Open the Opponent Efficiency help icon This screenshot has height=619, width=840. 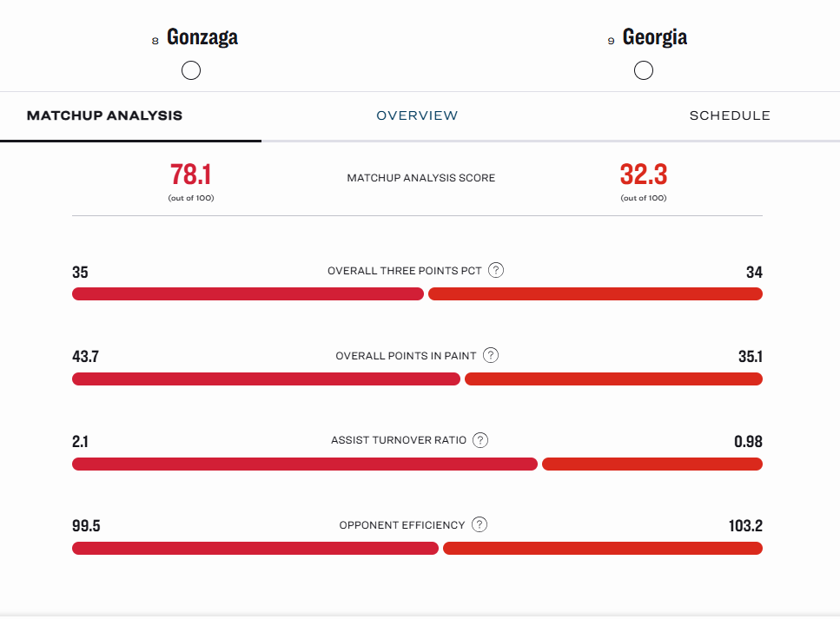click(x=479, y=524)
